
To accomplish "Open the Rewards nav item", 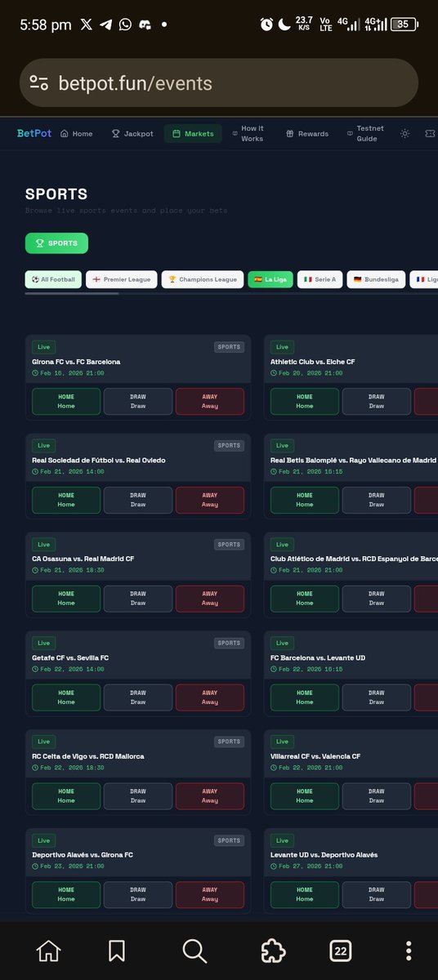I will 307,133.
